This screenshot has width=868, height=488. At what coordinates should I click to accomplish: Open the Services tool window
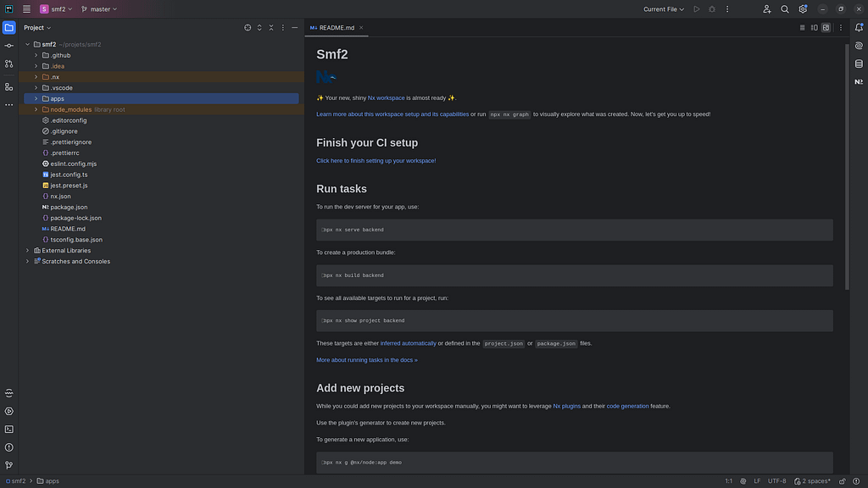click(x=8, y=411)
